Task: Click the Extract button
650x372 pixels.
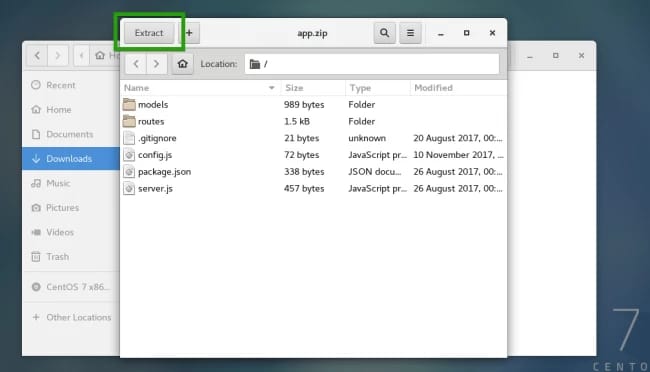Action: point(149,33)
